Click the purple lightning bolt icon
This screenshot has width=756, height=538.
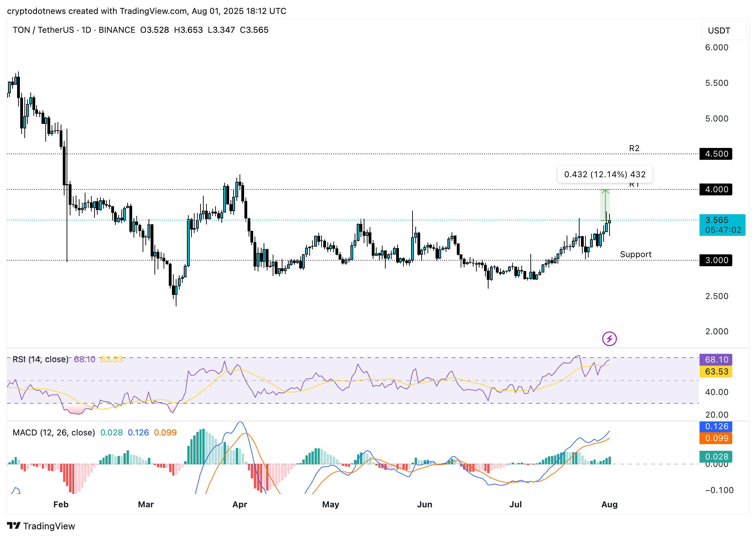click(x=609, y=338)
